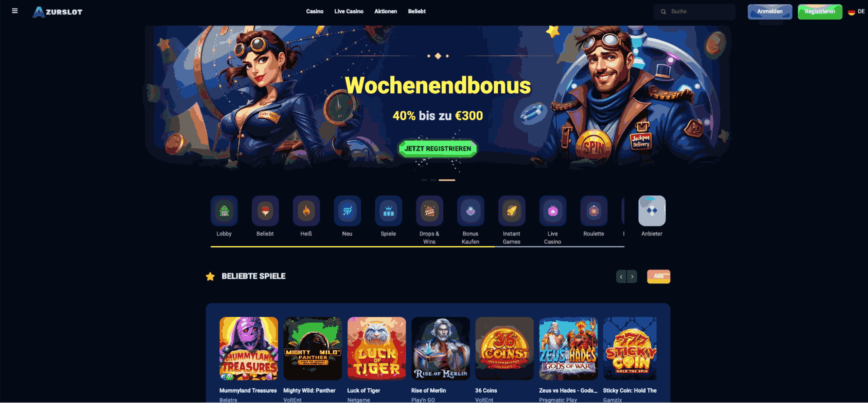The image size is (868, 403).
Task: Open the Luck of Tiger game thumbnail
Action: coord(376,349)
